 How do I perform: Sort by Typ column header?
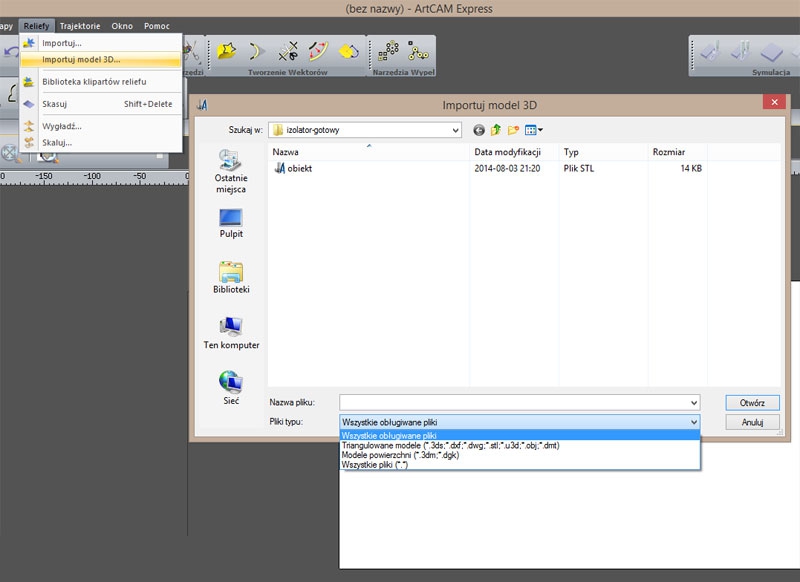click(603, 152)
